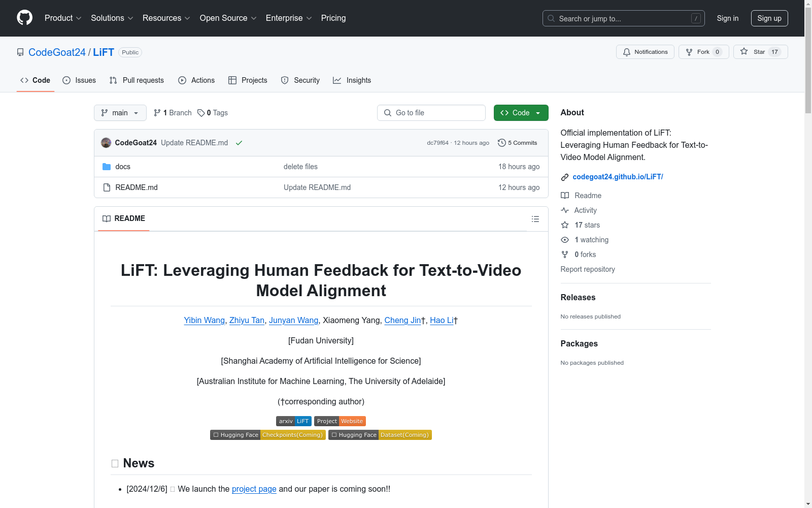This screenshot has width=812, height=508.
Task: Click the docs folder icon
Action: point(107,167)
